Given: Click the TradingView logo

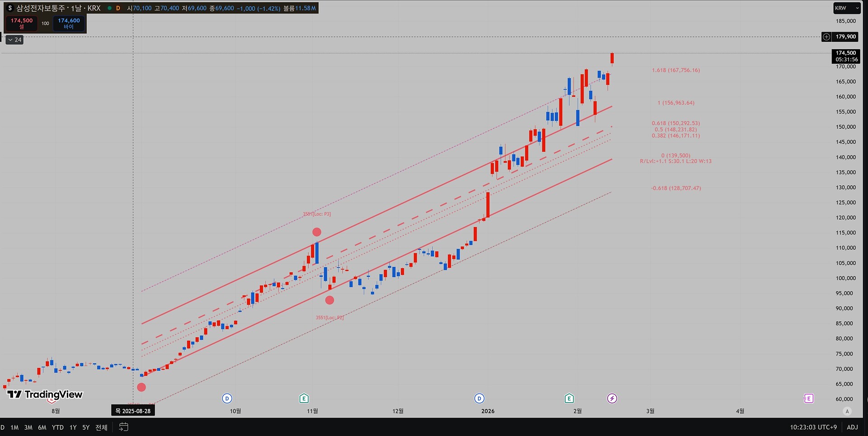Looking at the screenshot, I should (45, 394).
